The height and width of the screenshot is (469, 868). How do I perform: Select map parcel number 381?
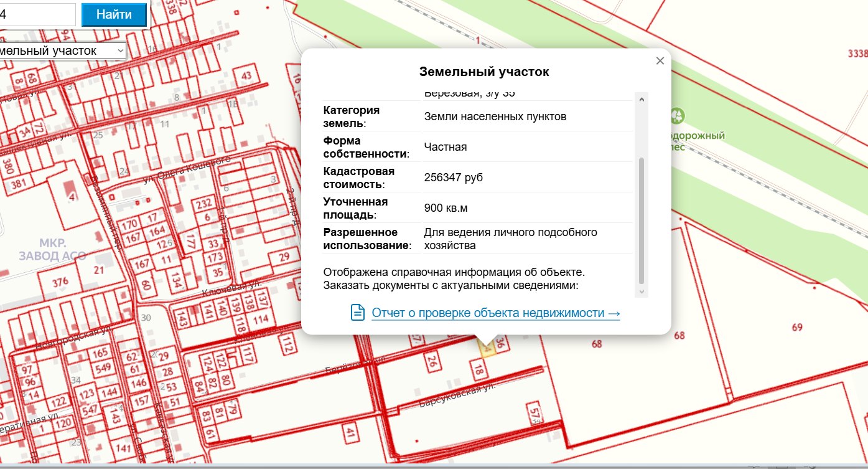point(19,184)
